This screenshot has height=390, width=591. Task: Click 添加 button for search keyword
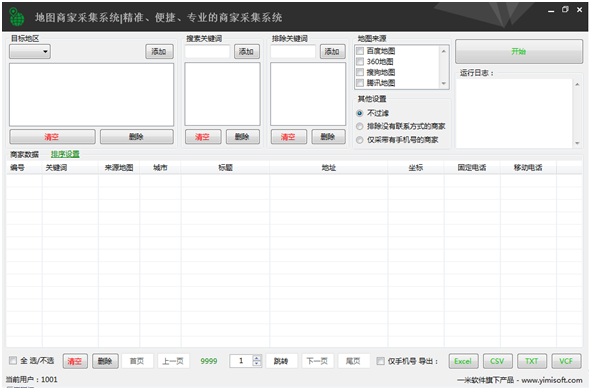click(x=247, y=52)
